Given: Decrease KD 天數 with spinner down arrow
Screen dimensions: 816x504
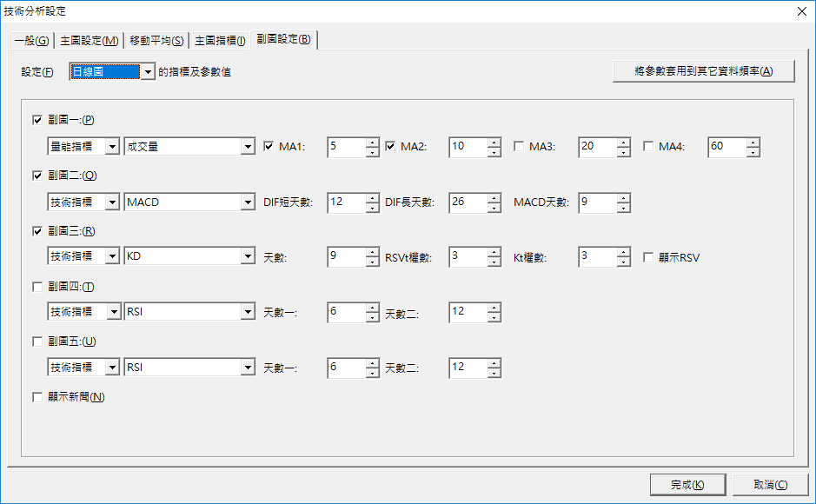Looking at the screenshot, I should [x=373, y=262].
